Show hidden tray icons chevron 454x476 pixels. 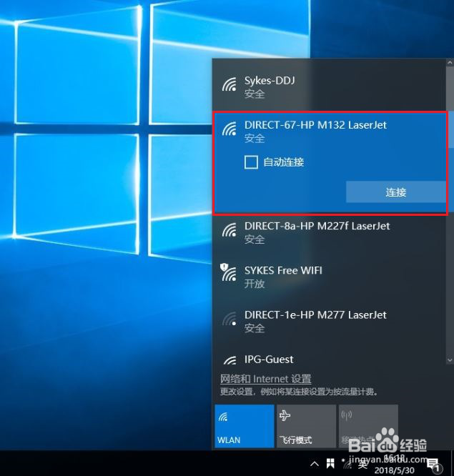[315, 464]
